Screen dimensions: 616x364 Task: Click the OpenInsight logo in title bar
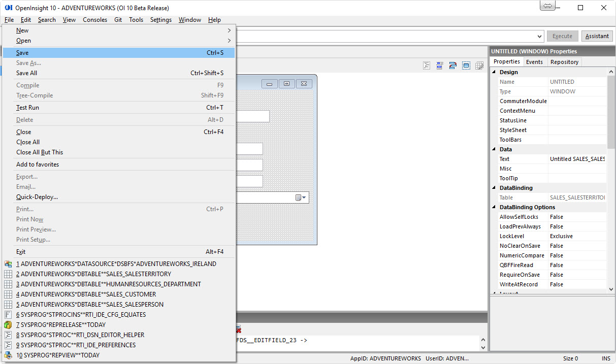pos(8,8)
